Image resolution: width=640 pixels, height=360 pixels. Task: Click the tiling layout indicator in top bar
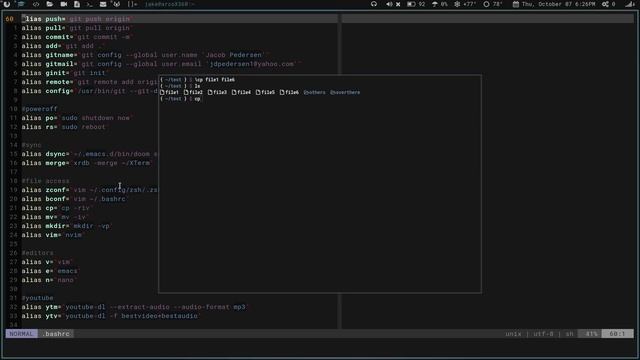tap(132, 4)
